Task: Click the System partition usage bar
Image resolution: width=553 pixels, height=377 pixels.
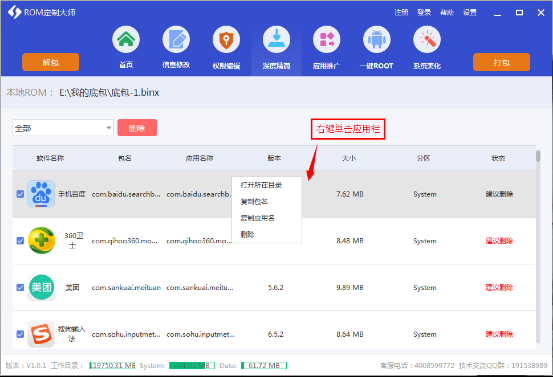Action: [x=192, y=365]
